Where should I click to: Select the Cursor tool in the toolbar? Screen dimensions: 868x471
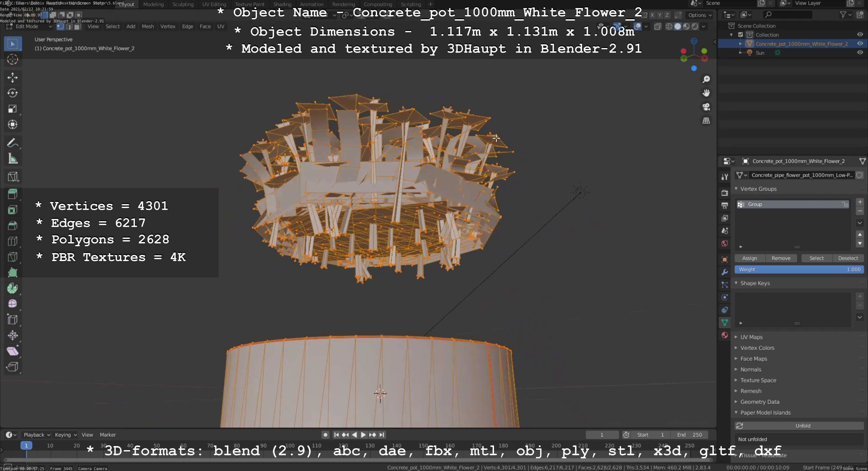click(13, 60)
